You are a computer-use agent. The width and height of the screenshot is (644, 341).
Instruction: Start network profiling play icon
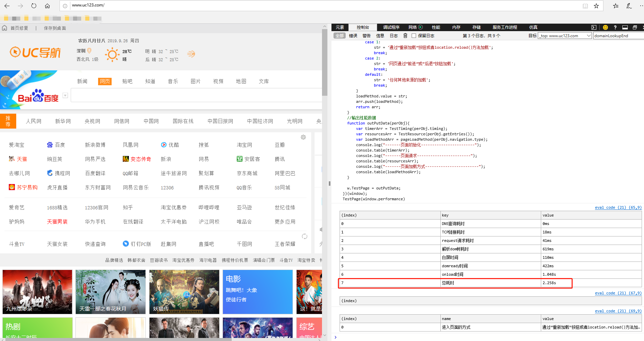(420, 27)
